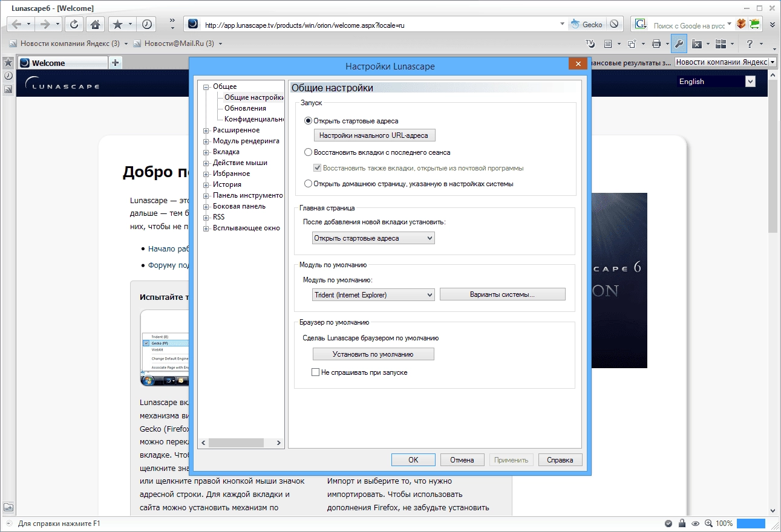Click the status bar checkmark shield icon
Viewport: 781px width, 532px height.
[x=668, y=524]
